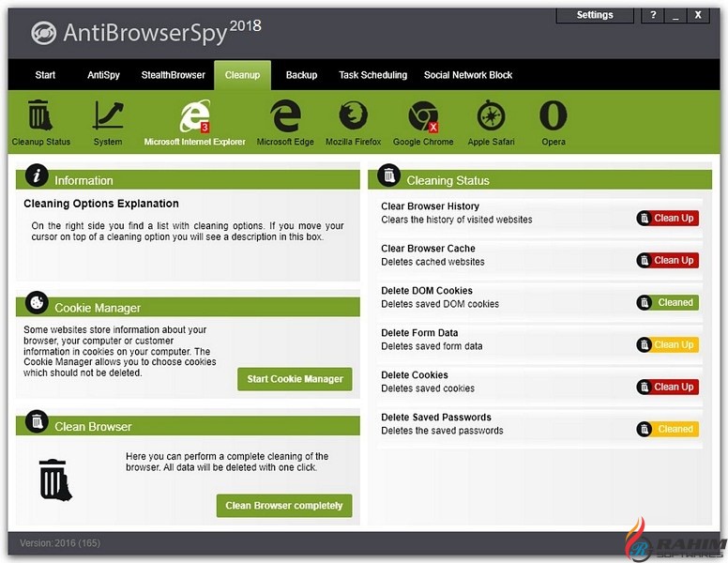Click the Clean Browser header trash icon

point(37,422)
